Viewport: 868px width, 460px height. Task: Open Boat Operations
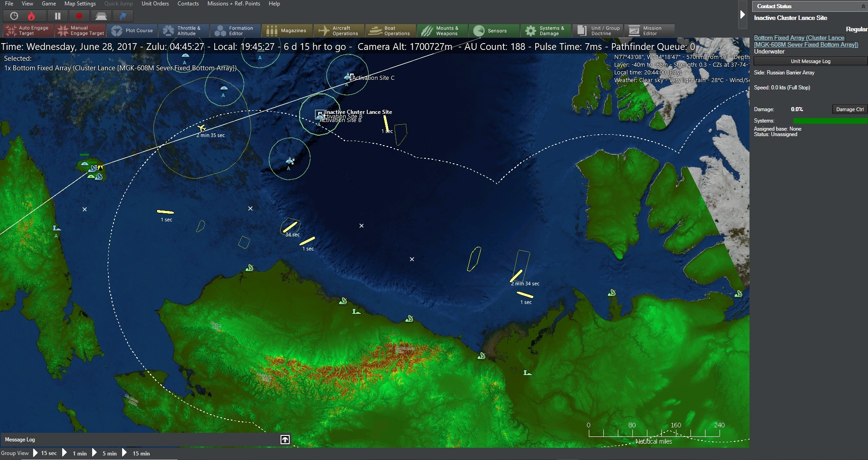click(x=390, y=30)
